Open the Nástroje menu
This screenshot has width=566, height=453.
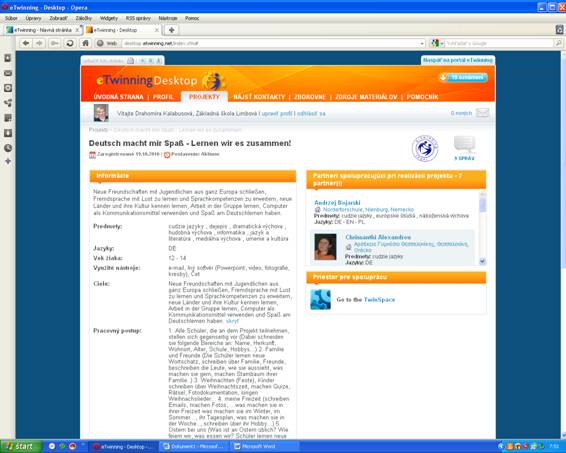pyautogui.click(x=168, y=18)
